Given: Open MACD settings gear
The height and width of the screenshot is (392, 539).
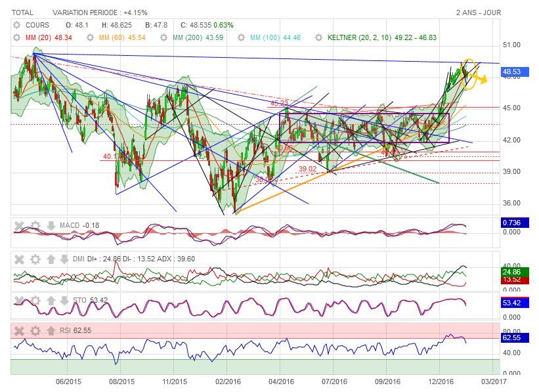Looking at the screenshot, I should click(35, 226).
